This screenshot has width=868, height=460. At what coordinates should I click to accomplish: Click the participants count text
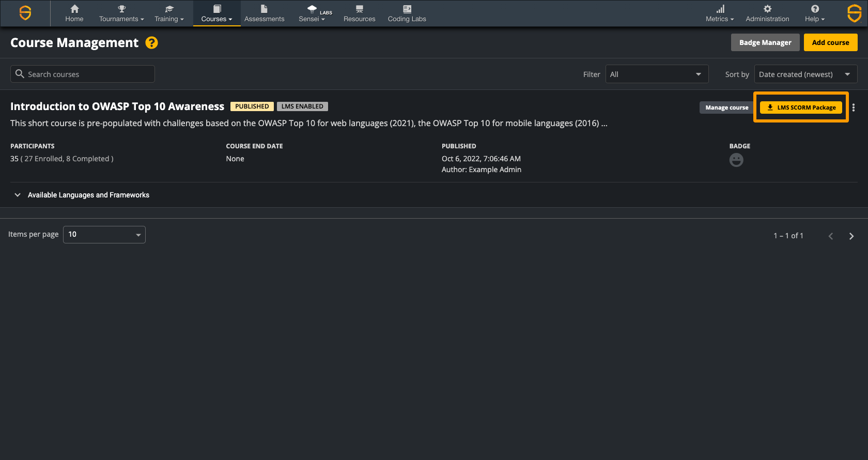[62, 159]
